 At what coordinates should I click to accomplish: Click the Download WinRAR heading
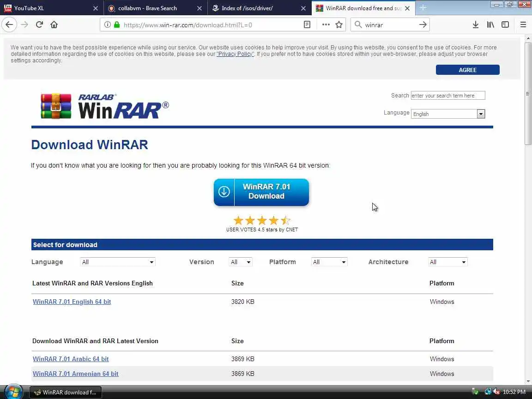(x=90, y=145)
